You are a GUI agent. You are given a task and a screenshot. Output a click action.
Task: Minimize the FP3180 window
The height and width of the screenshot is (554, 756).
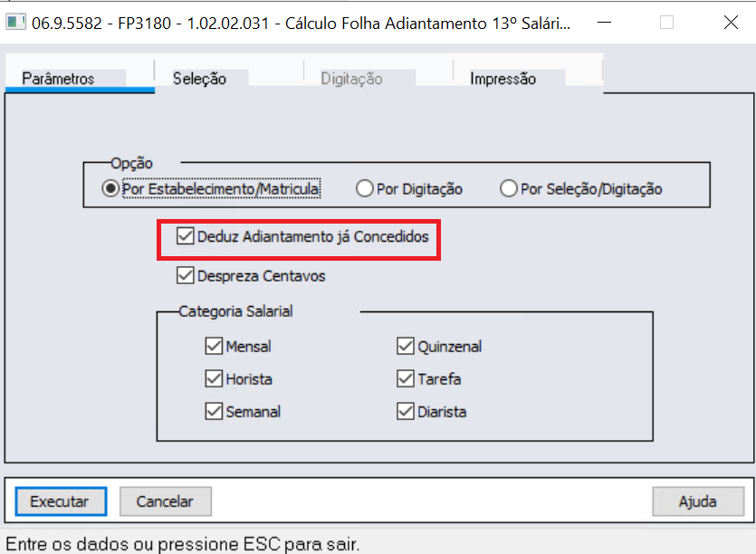click(604, 23)
